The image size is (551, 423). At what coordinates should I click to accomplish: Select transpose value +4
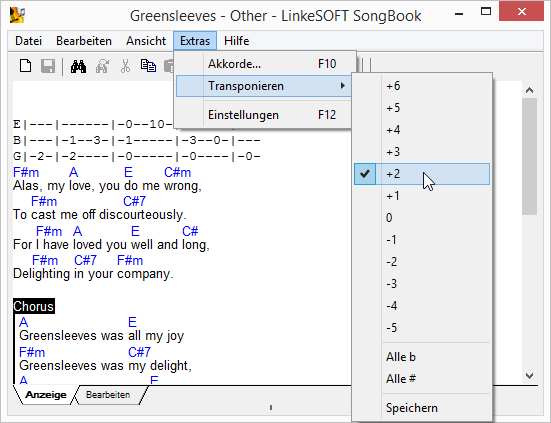coord(422,130)
